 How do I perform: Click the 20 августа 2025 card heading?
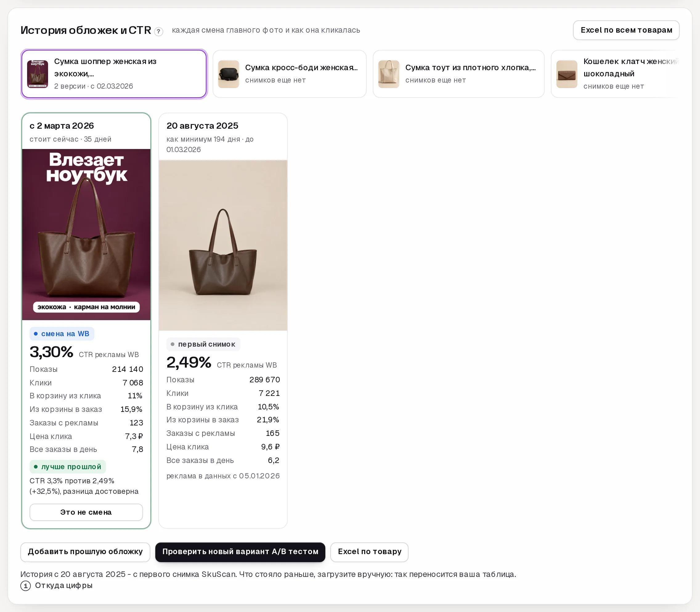tap(202, 126)
